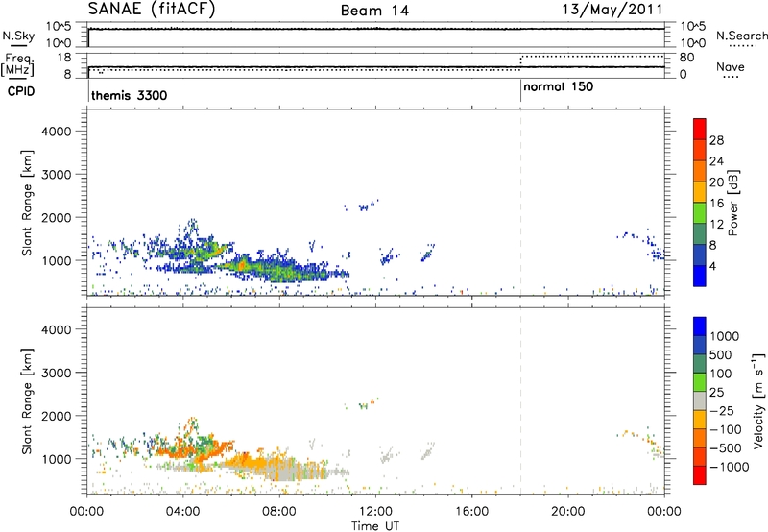Click the N.Sky legend label

pos(18,36)
